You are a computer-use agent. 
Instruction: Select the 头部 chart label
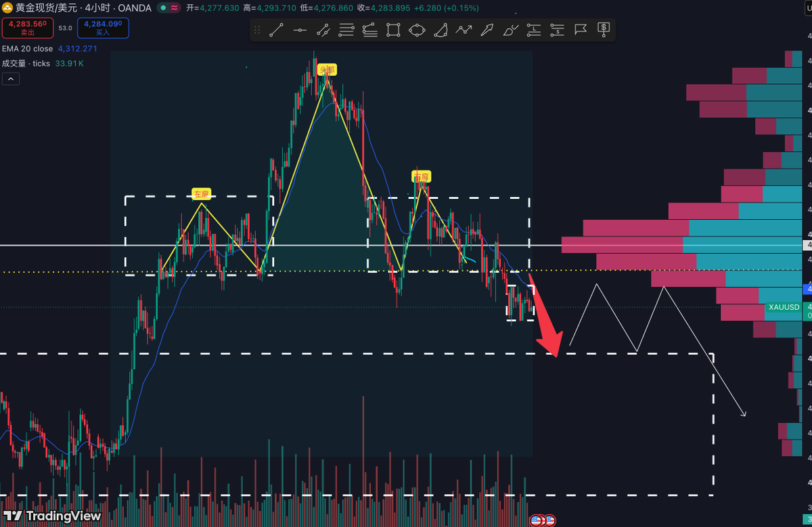coord(327,69)
